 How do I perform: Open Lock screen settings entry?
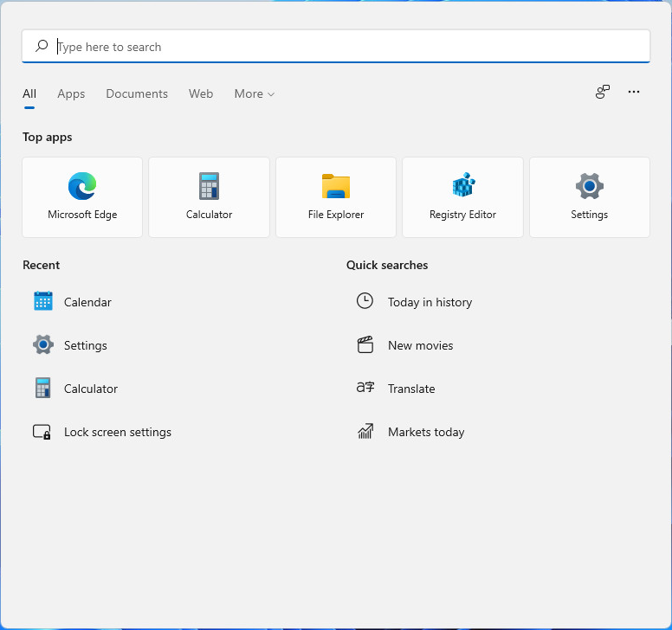click(x=118, y=432)
